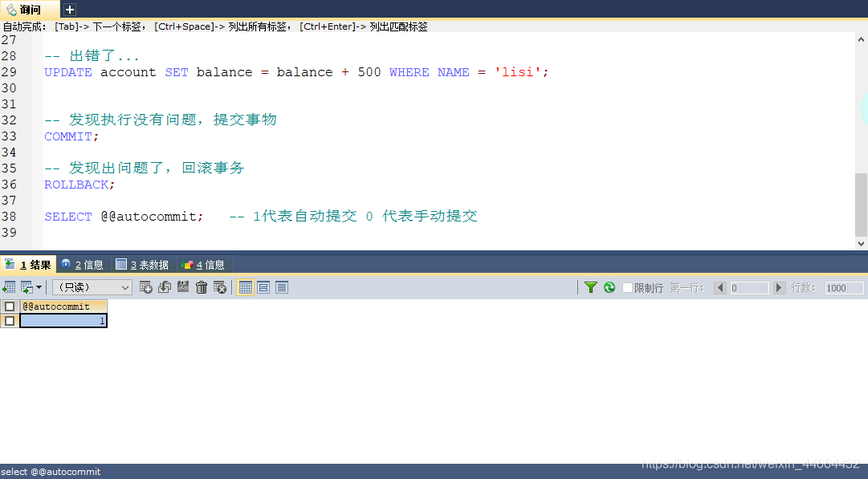Image resolution: width=868 pixels, height=479 pixels.
Task: Click the UPDATE keyword on line 29
Action: pos(68,72)
